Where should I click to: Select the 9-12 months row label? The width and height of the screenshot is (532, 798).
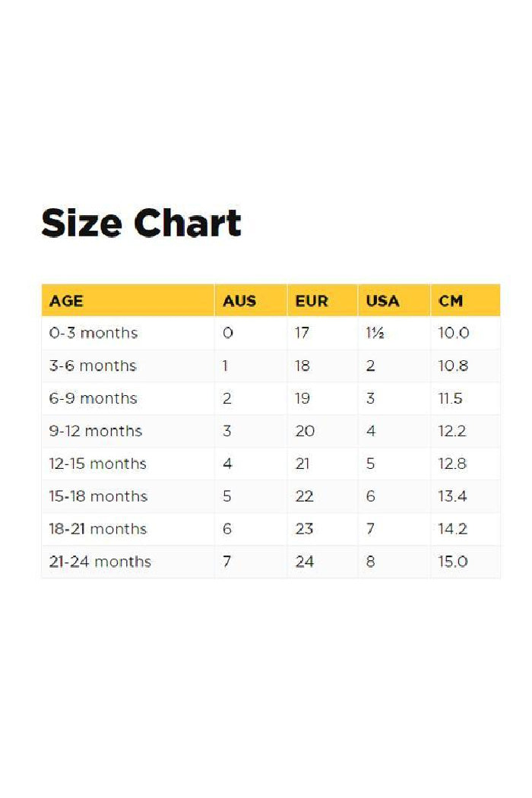click(x=96, y=431)
